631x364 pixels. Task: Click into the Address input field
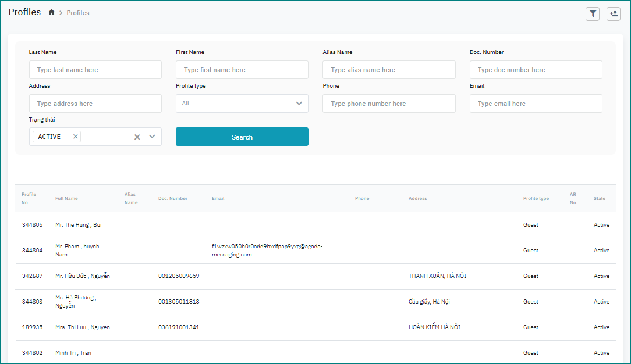tap(95, 104)
